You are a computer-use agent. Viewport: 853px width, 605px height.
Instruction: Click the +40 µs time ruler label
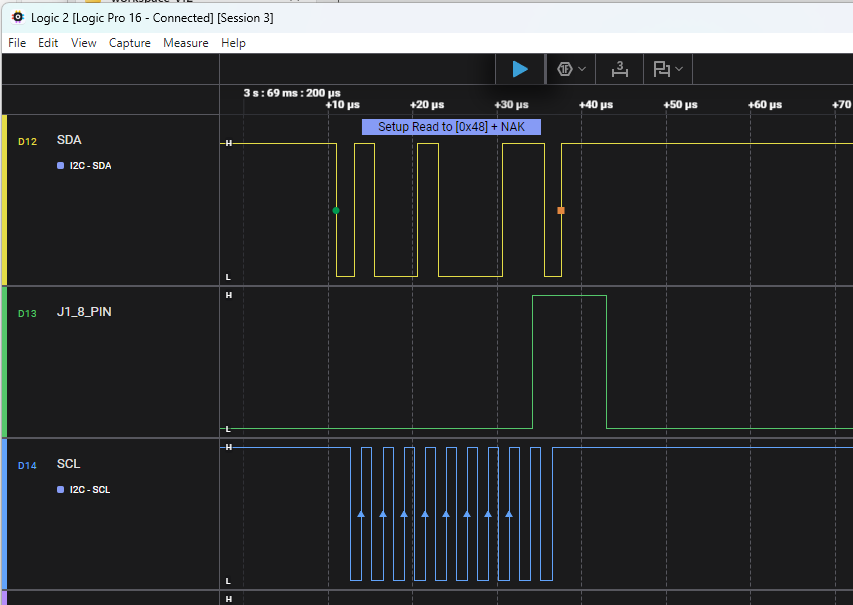pos(596,104)
